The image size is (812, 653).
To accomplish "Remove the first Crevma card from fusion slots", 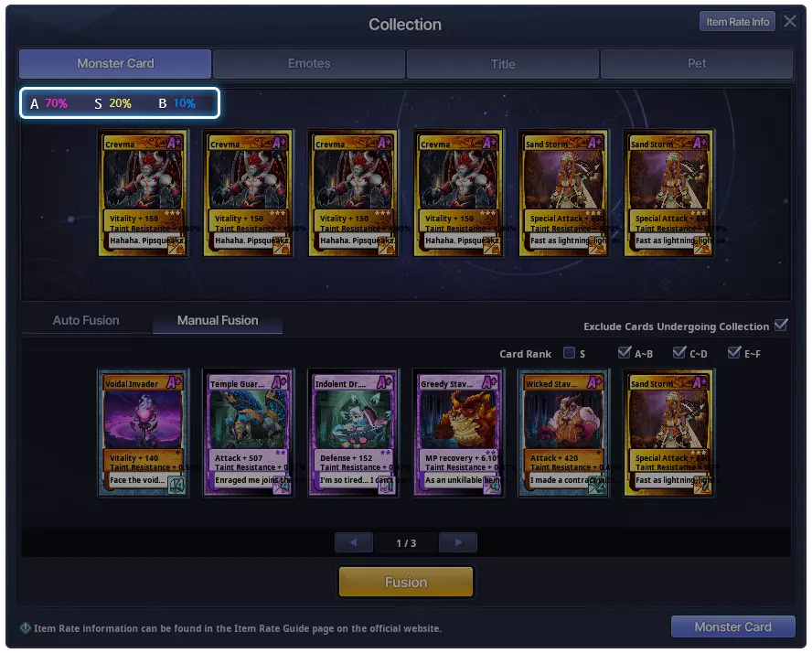I will click(x=143, y=193).
